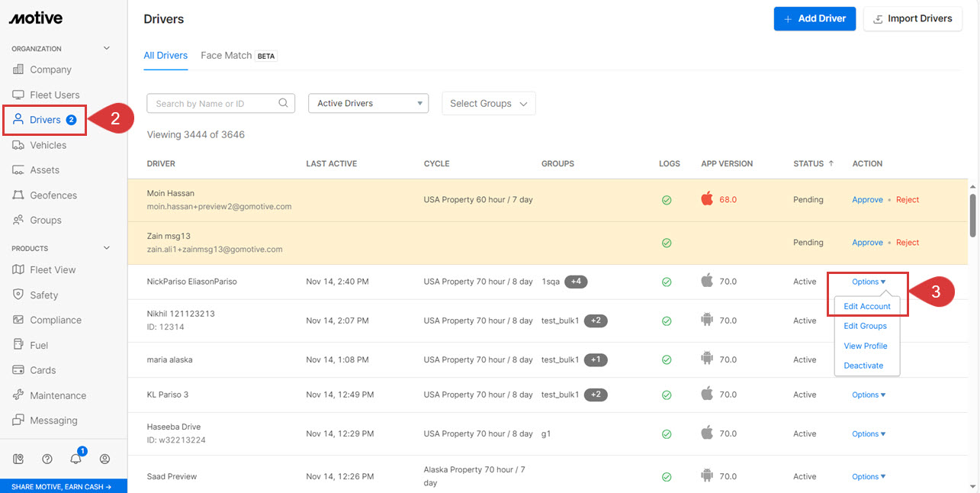Open Groups in the sidebar
The width and height of the screenshot is (980, 493).
point(37,220)
